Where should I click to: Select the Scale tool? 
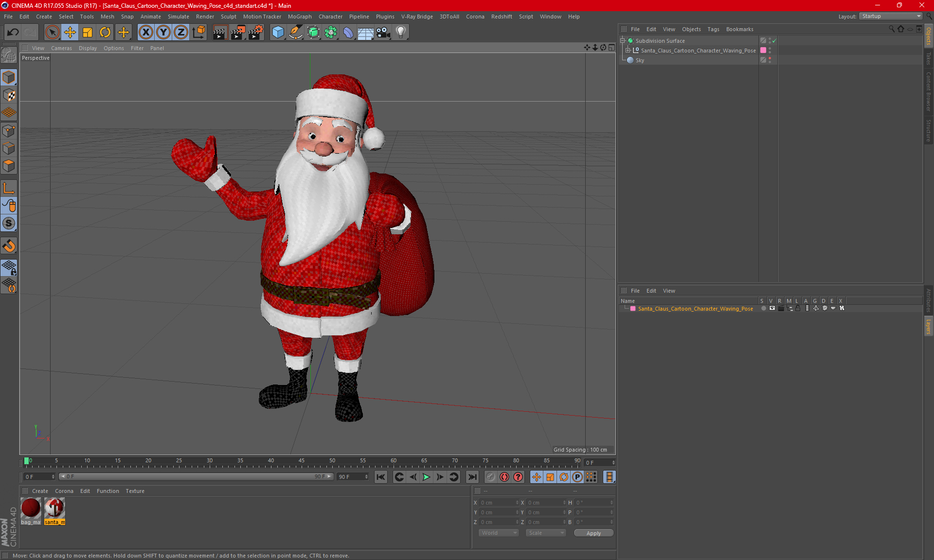[88, 33]
